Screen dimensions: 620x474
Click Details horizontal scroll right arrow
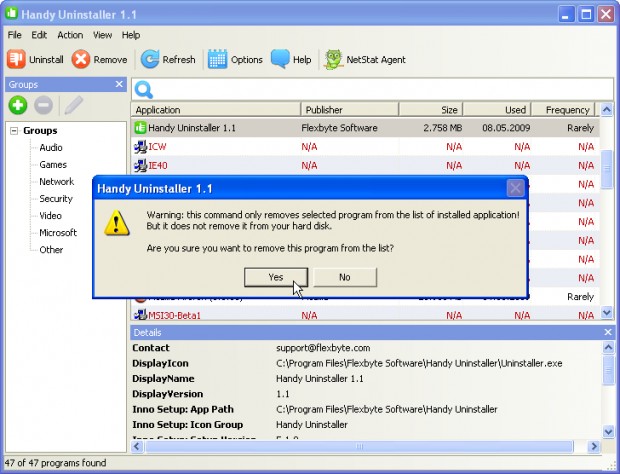pyautogui.click(x=594, y=446)
